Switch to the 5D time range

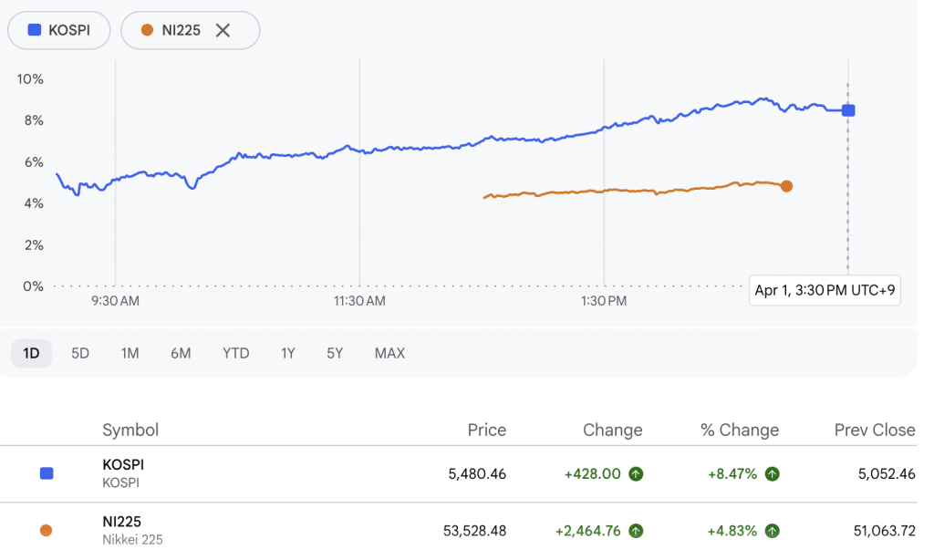tap(80, 353)
